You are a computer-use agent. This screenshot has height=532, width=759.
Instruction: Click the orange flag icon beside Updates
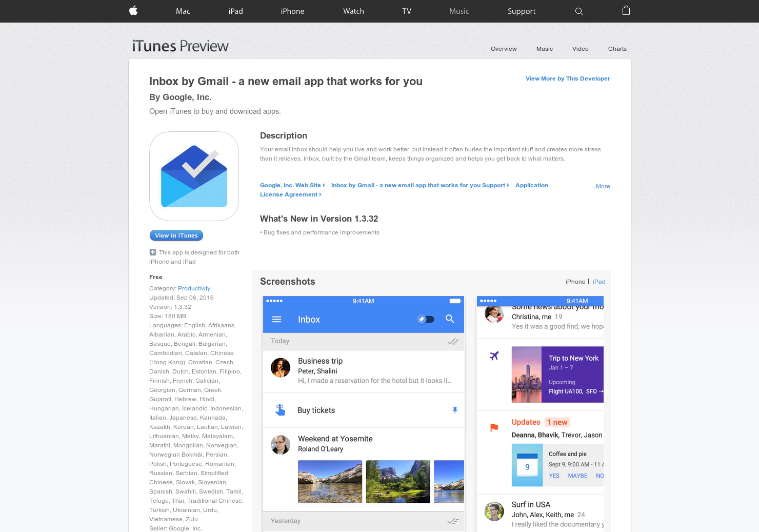pos(494,427)
